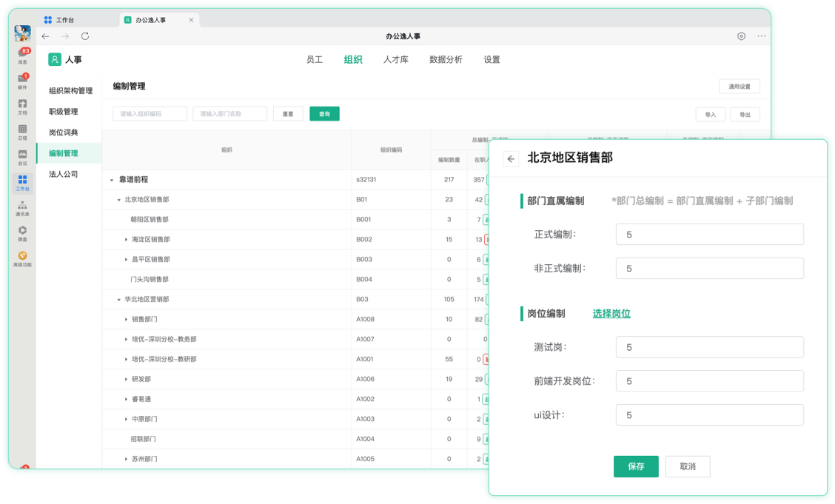Viewport: 835px width, 504px height.
Task: Open the Calendar icon in sidebar
Action: pos(22,132)
